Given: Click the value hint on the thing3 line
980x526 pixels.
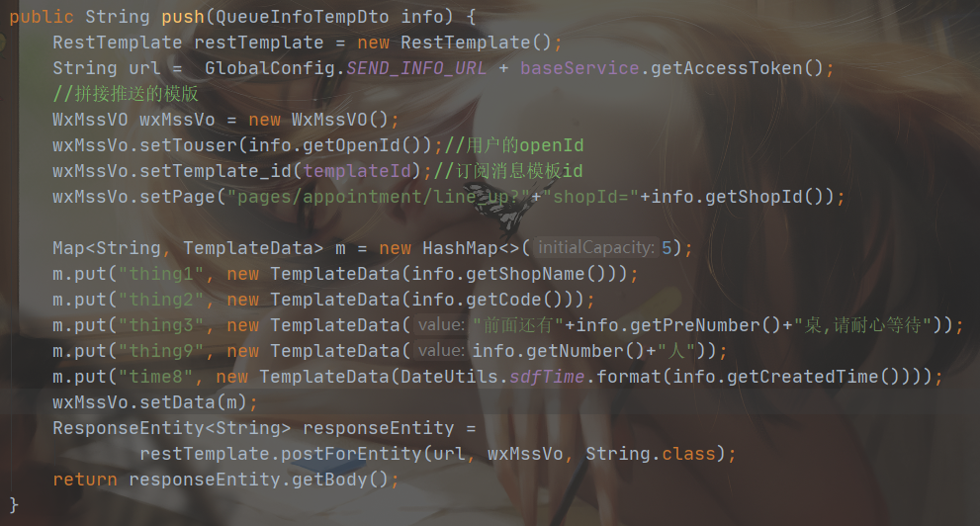Looking at the screenshot, I should pos(441,325).
